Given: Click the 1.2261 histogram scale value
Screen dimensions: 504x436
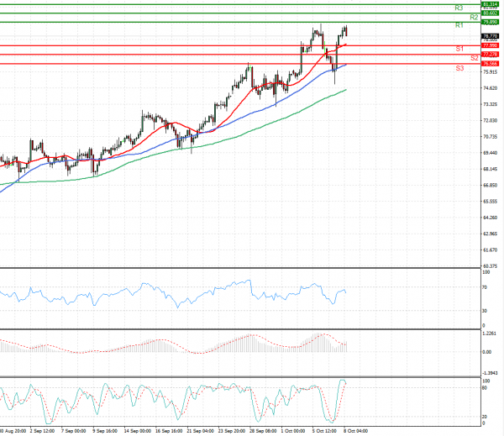Looking at the screenshot, I should (x=489, y=334).
